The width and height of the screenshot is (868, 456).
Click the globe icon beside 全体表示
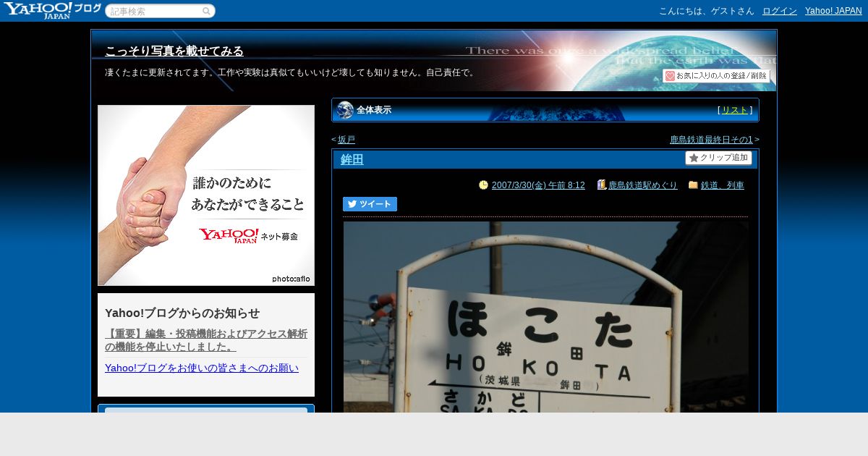(x=345, y=110)
